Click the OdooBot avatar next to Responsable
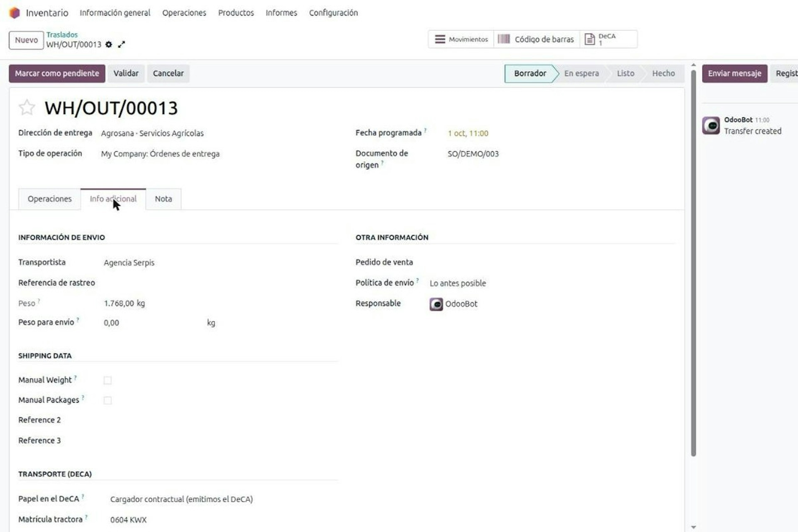The image size is (798, 532). (436, 304)
